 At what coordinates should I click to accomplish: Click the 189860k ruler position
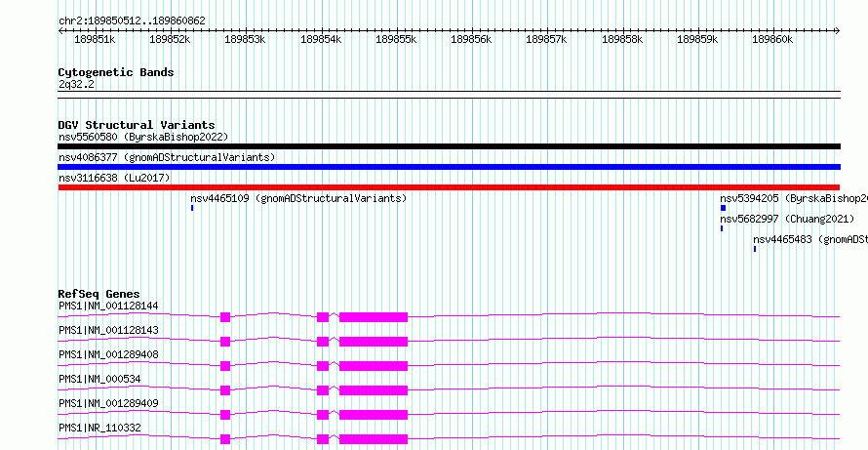point(772,39)
